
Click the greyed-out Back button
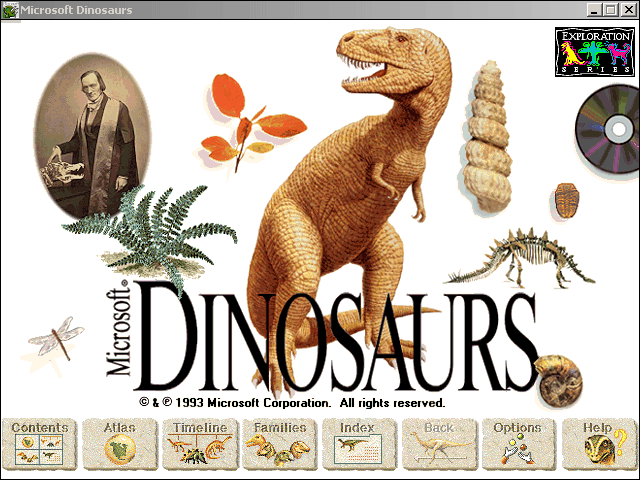[440, 444]
